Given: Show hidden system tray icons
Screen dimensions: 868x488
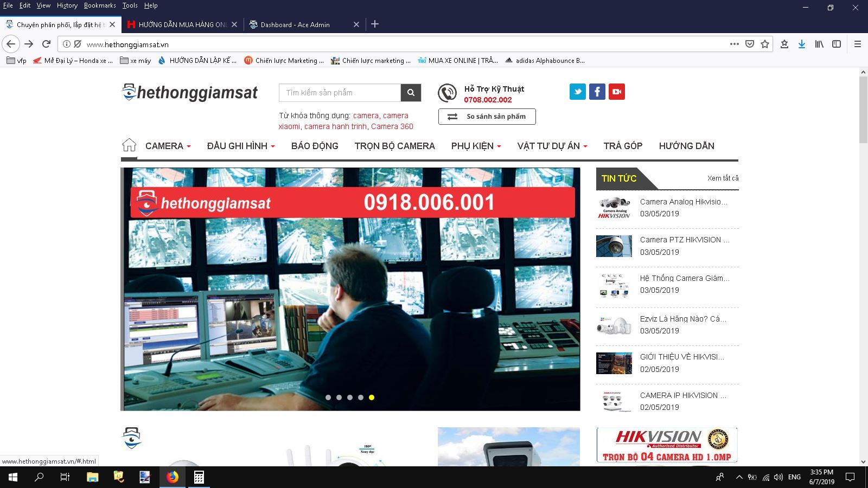Looking at the screenshot, I should pyautogui.click(x=739, y=477).
